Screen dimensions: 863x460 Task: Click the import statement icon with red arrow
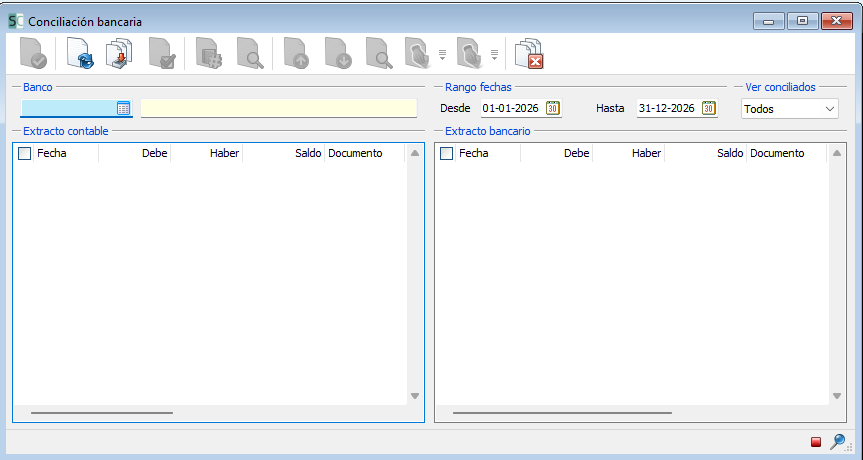(119, 53)
